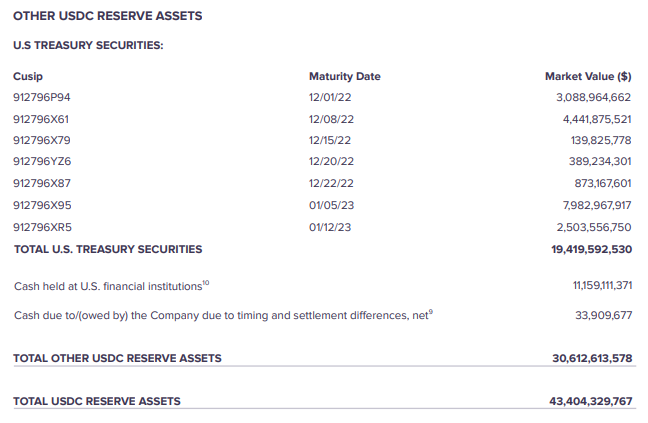This screenshot has height=423, width=648.
Task: Click the footnote 9 superscript marker
Action: [x=430, y=312]
